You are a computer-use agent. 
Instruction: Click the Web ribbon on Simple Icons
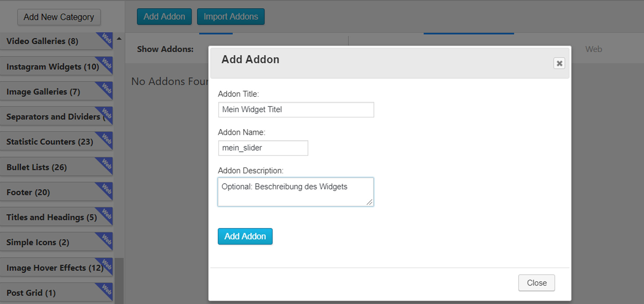pos(106,239)
